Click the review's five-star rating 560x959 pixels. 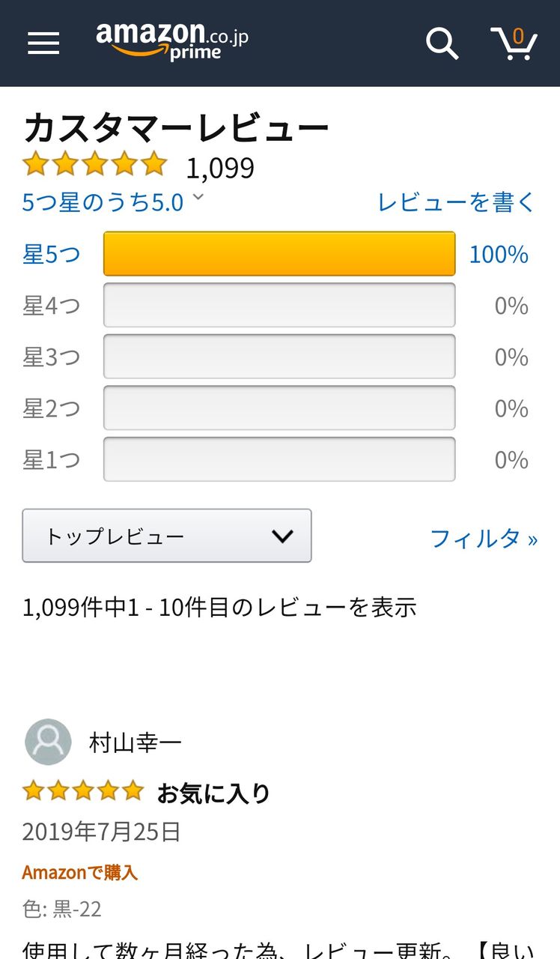click(82, 790)
